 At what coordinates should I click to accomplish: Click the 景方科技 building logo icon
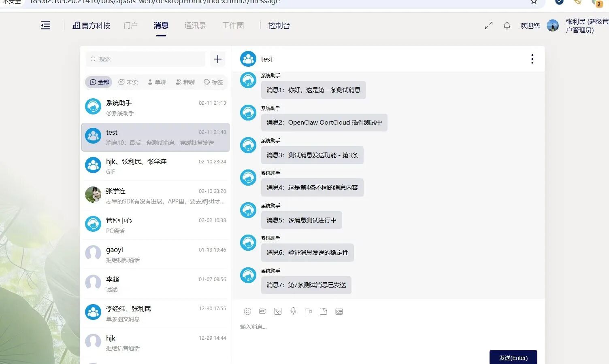coord(76,25)
